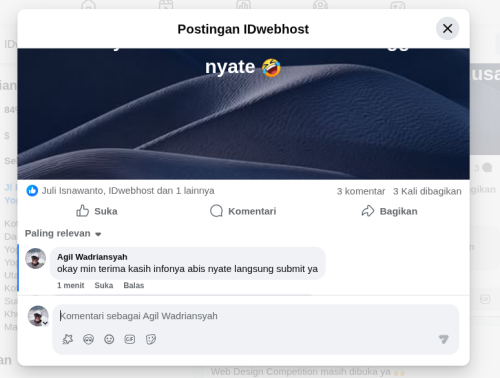Attach a GIF to the comment
Image resolution: width=500 pixels, height=378 pixels.
coord(130,339)
